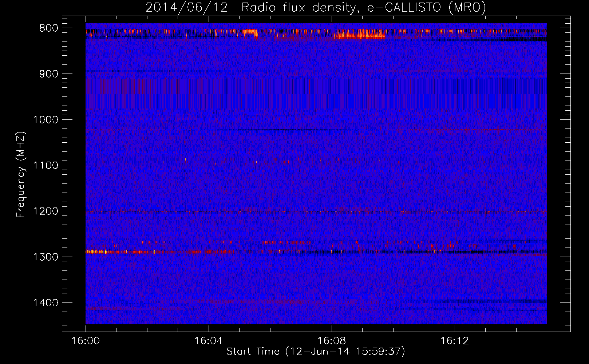Select the '1000' frequency axis label
The height and width of the screenshot is (364, 589).
point(46,120)
